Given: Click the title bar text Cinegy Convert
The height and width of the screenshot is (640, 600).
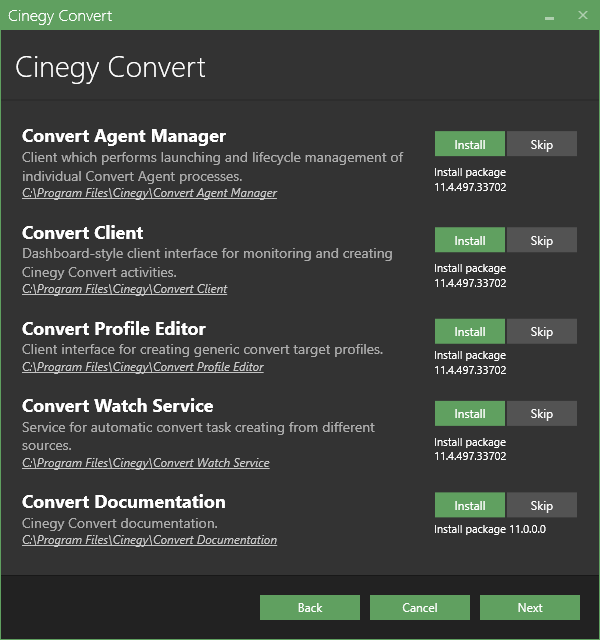Looking at the screenshot, I should coord(60,16).
